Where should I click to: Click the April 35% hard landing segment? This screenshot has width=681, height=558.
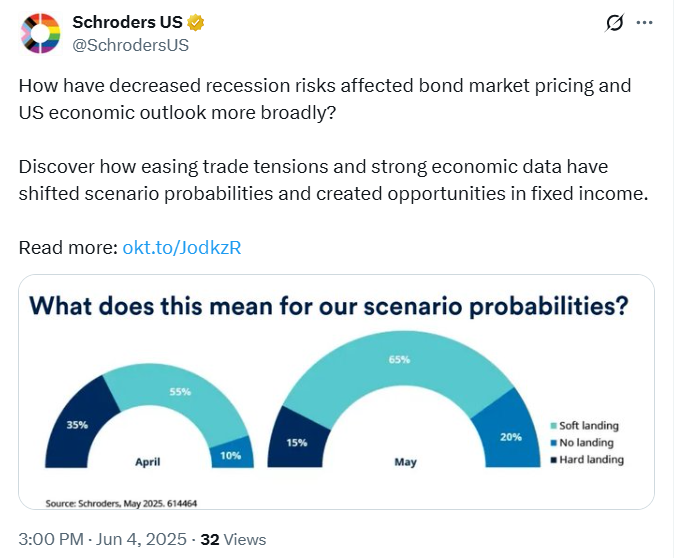(x=77, y=421)
